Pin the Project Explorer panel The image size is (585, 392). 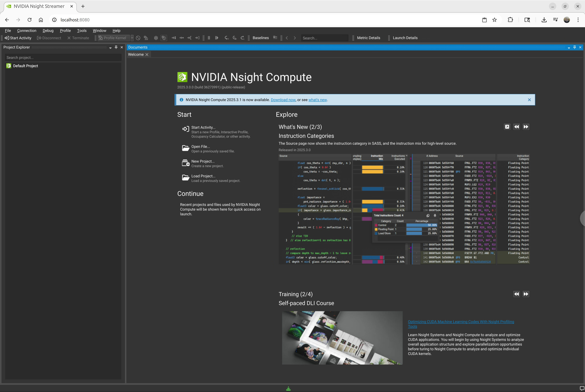tap(116, 47)
